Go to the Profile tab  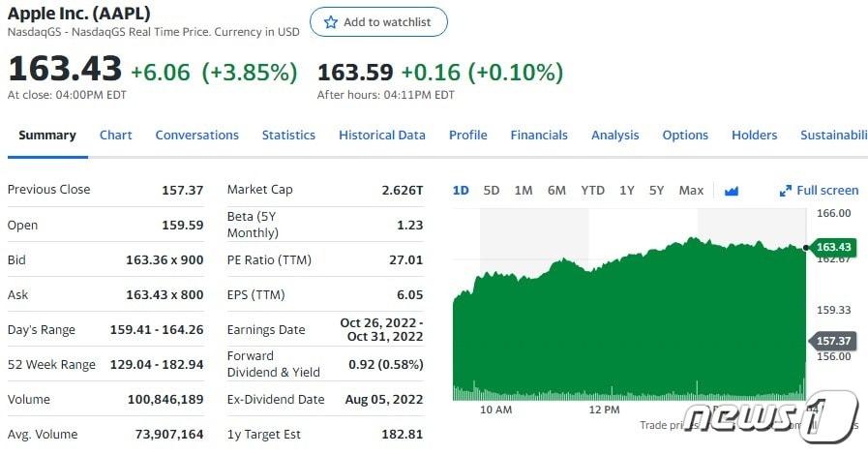pyautogui.click(x=467, y=136)
